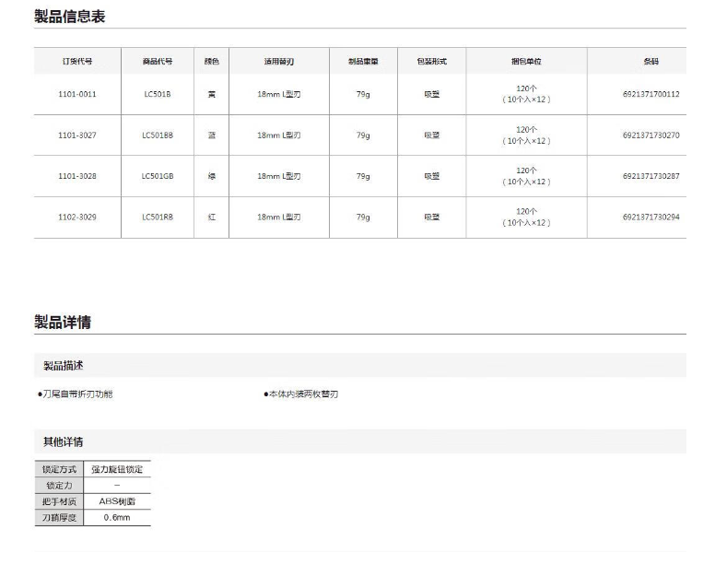Select barcode 6921371730294
Image resolution: width=727 pixels, height=588 pixels.
coord(651,217)
